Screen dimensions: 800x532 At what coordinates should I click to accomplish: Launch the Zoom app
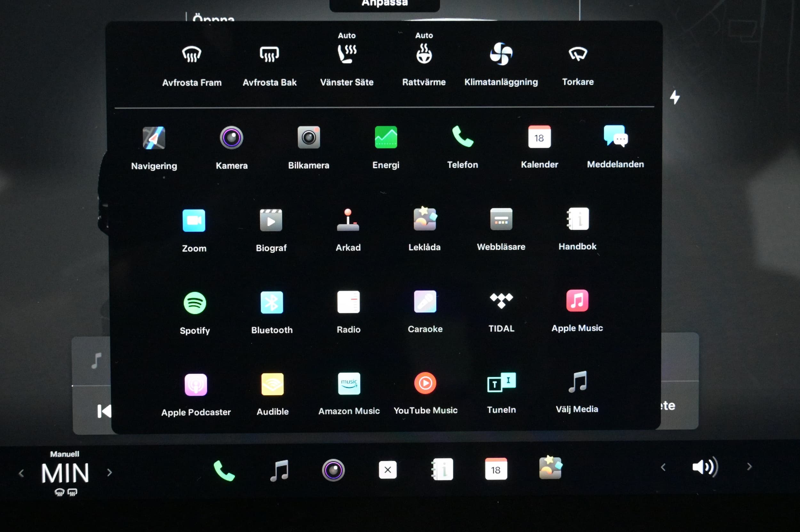[194, 220]
